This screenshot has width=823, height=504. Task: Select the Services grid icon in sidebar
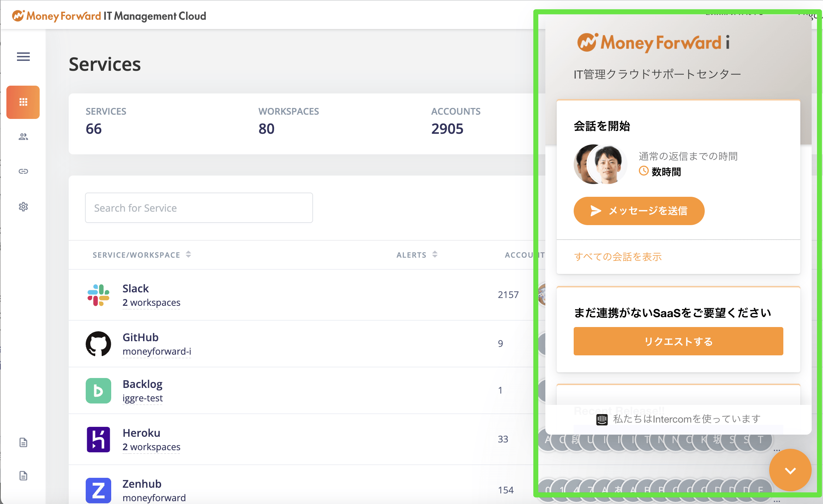pyautogui.click(x=23, y=102)
